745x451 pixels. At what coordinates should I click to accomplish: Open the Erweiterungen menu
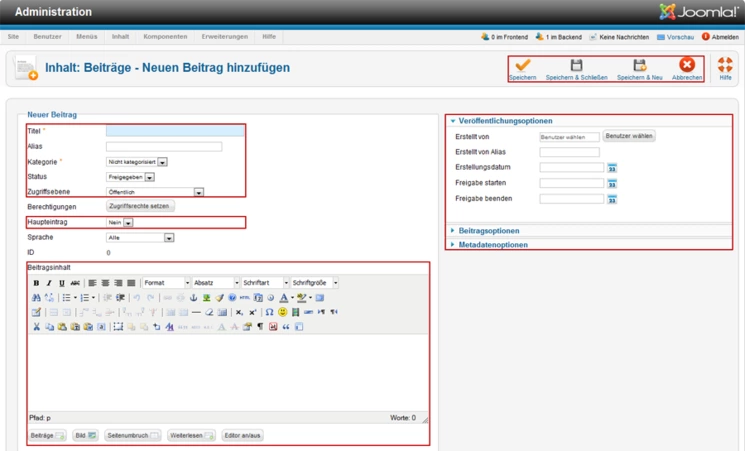[224, 37]
